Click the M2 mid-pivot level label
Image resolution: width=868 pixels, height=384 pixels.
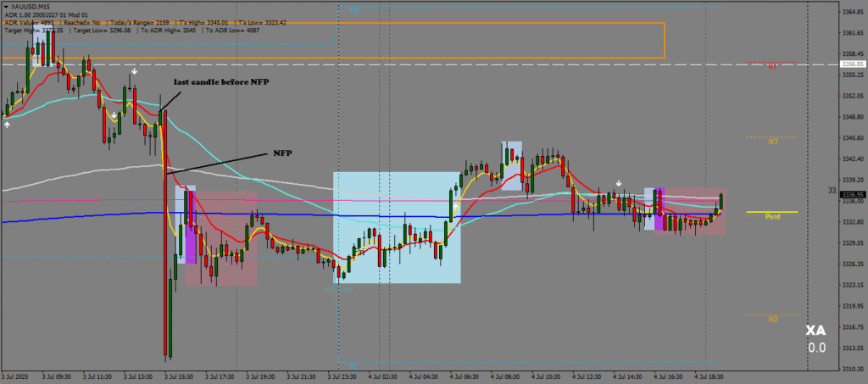point(773,320)
